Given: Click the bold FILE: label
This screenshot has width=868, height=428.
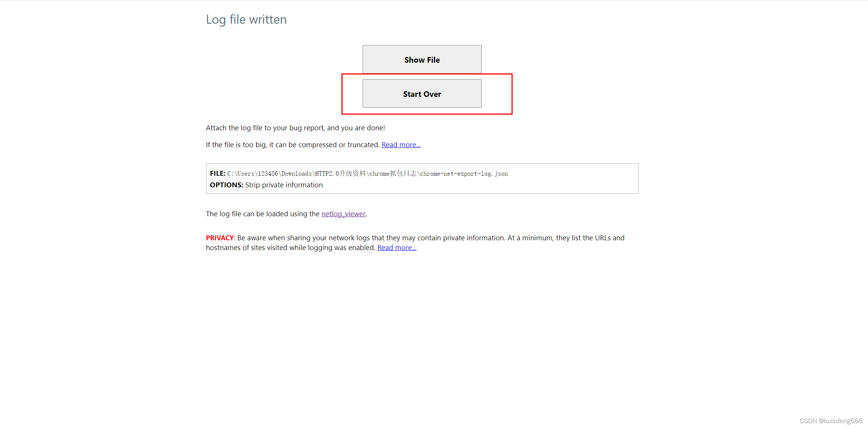Looking at the screenshot, I should pyautogui.click(x=217, y=173).
